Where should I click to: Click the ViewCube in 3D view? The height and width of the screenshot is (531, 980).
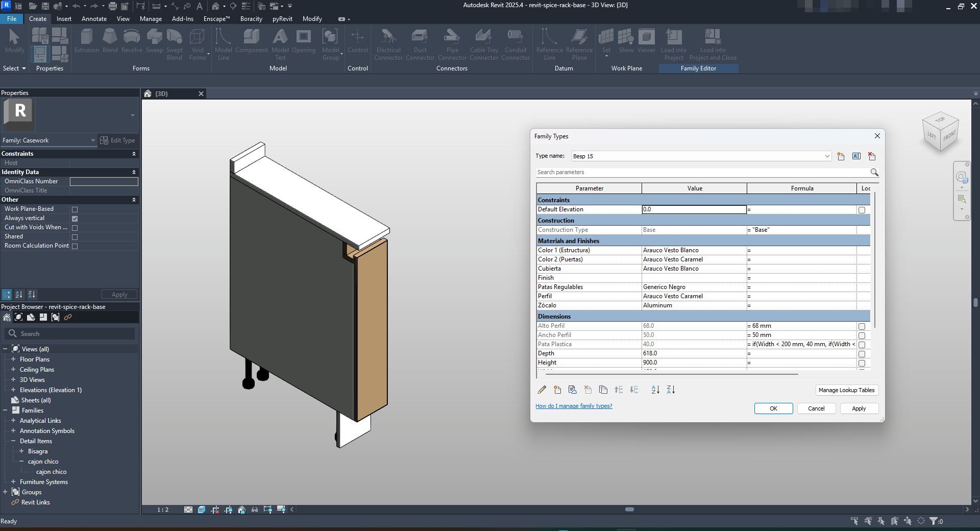940,132
